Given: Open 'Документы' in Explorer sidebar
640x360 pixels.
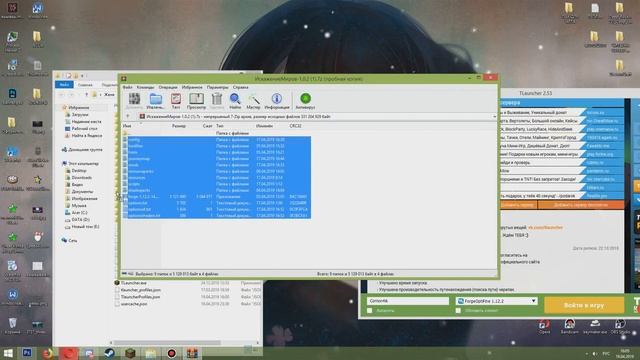Looking at the screenshot, I should pos(82,191).
